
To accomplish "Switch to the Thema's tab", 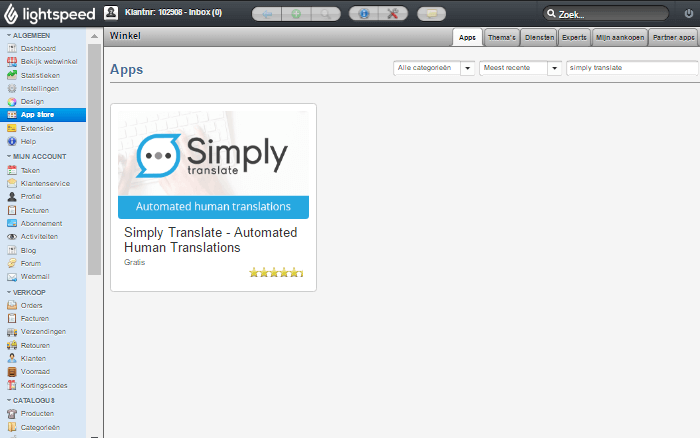I will [x=502, y=38].
